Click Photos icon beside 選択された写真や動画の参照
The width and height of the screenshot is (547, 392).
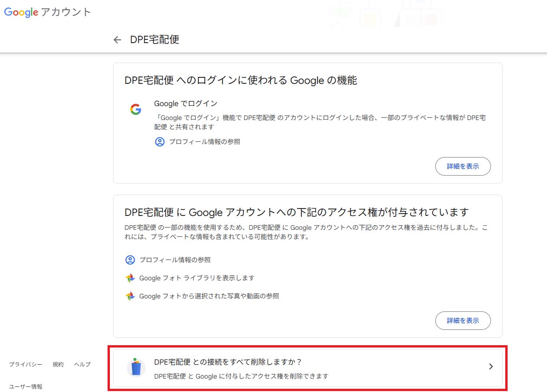[x=130, y=296]
